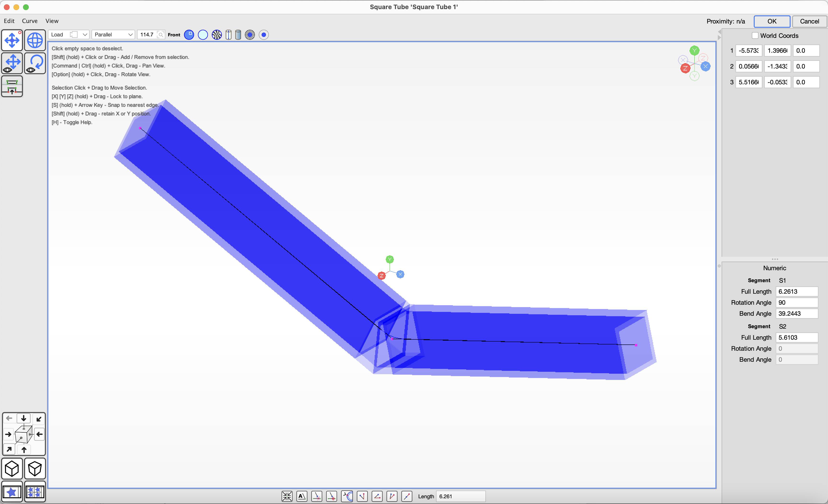This screenshot has height=504, width=828.
Task: Select the rotate view tool with eye
Action: point(34,63)
